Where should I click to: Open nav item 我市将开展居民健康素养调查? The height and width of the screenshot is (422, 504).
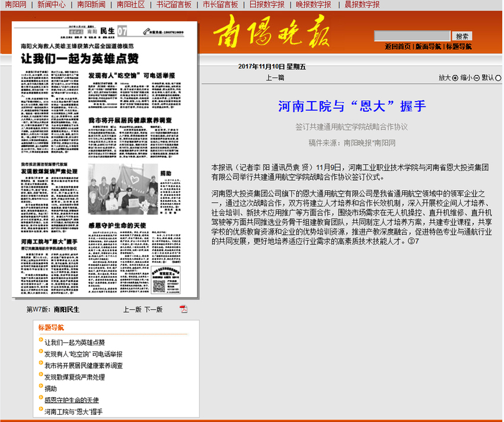click(84, 366)
